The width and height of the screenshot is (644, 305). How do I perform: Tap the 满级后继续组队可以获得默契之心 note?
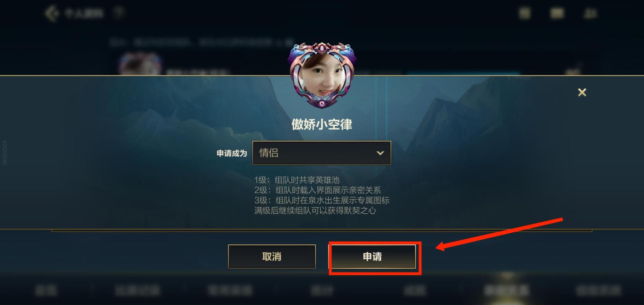pyautogui.click(x=315, y=211)
